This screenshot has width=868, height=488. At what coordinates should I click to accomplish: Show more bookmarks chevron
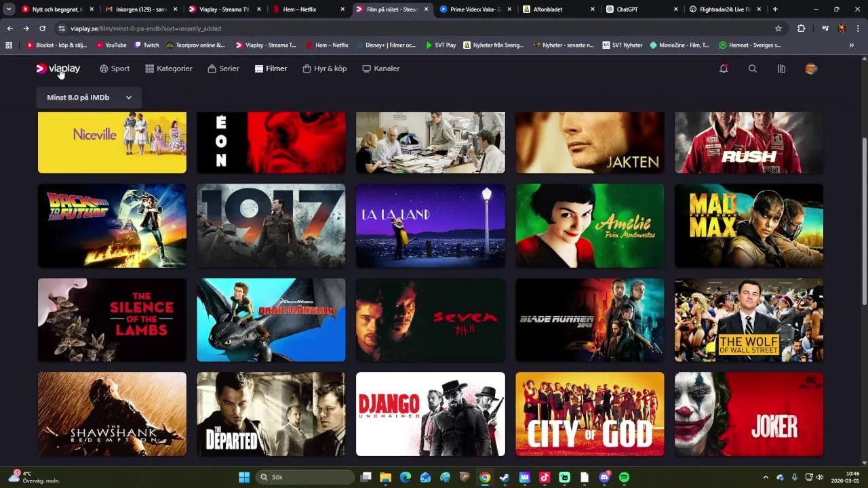851,45
